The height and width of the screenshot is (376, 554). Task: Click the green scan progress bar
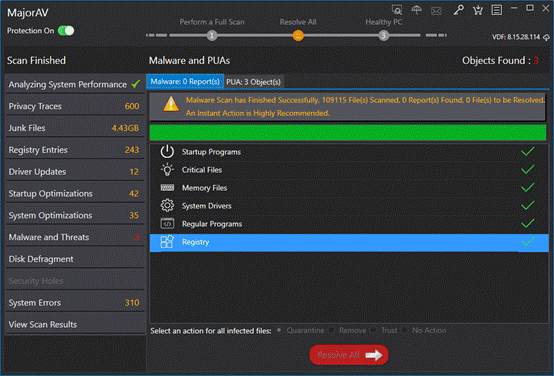pyautogui.click(x=348, y=132)
